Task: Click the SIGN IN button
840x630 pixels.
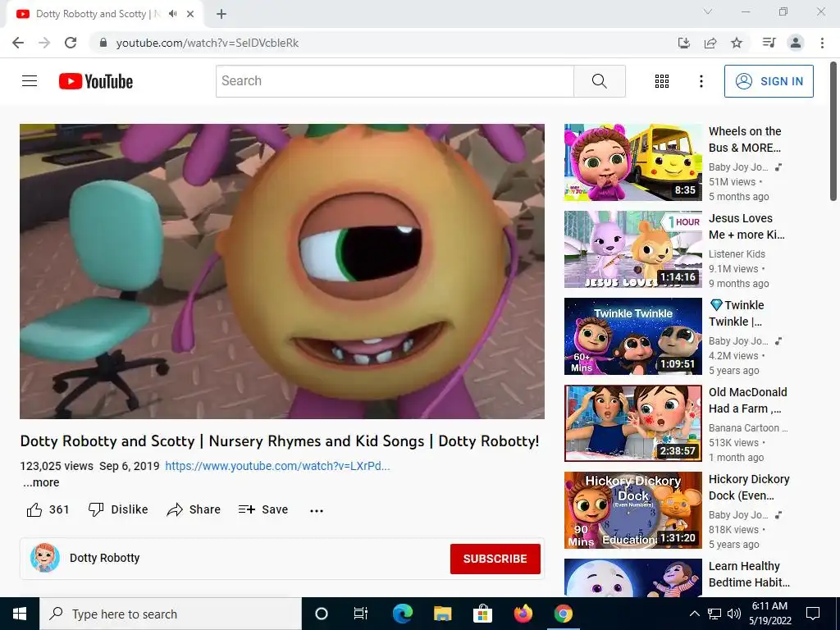Action: click(769, 81)
